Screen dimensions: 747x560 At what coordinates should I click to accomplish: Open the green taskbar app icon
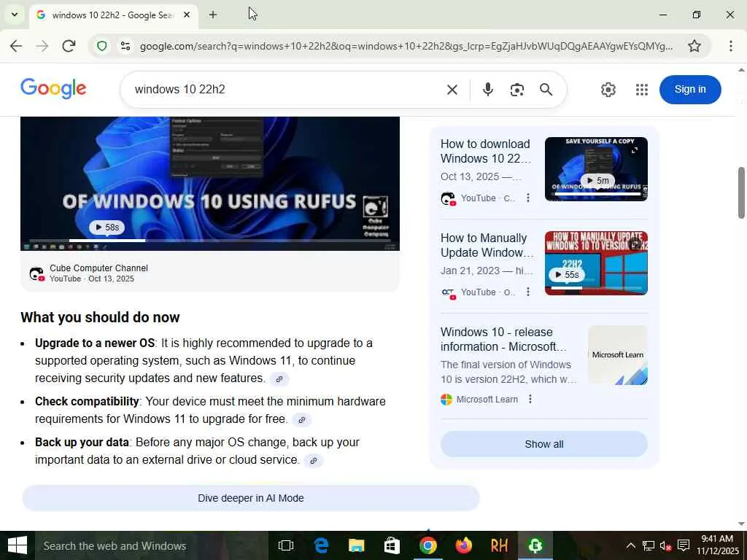pos(535,545)
